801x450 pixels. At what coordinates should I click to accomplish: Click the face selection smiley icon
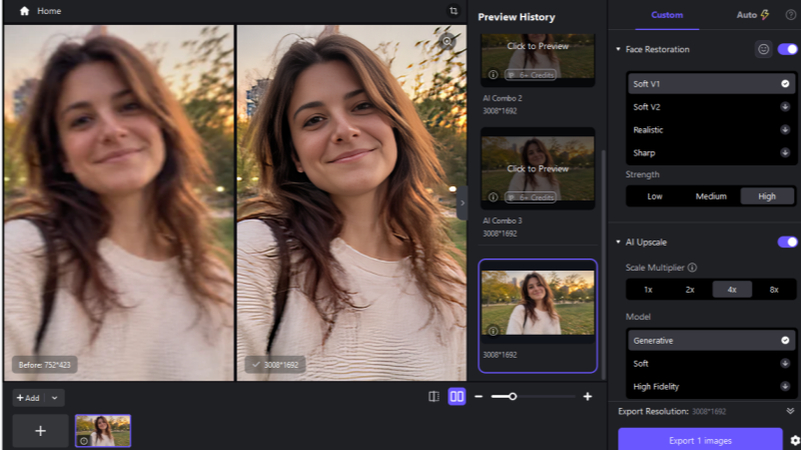pyautogui.click(x=763, y=49)
